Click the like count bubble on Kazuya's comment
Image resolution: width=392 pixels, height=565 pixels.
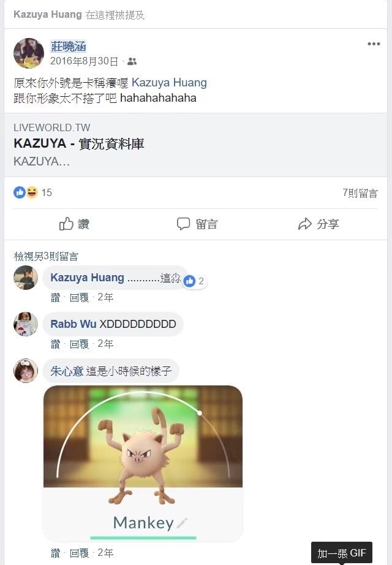click(194, 281)
